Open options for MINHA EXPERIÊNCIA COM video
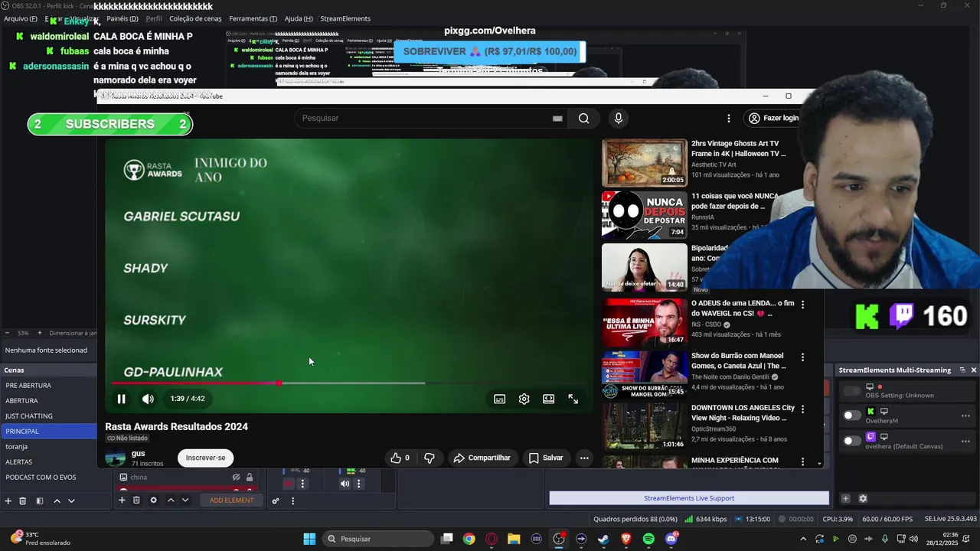The height and width of the screenshot is (551, 980). pos(802,461)
